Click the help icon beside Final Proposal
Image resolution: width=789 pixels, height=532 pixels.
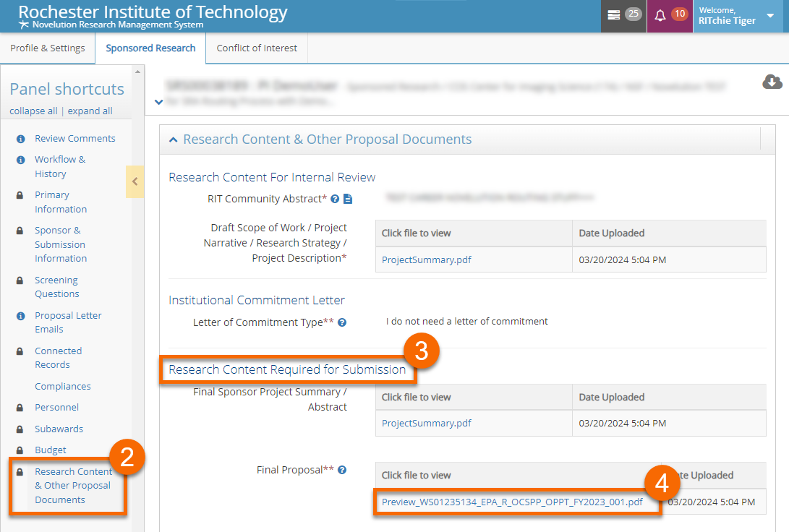click(342, 470)
